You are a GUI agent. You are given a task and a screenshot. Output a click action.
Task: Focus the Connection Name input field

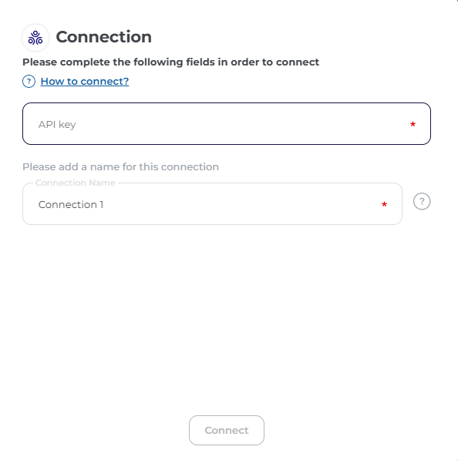(x=212, y=204)
